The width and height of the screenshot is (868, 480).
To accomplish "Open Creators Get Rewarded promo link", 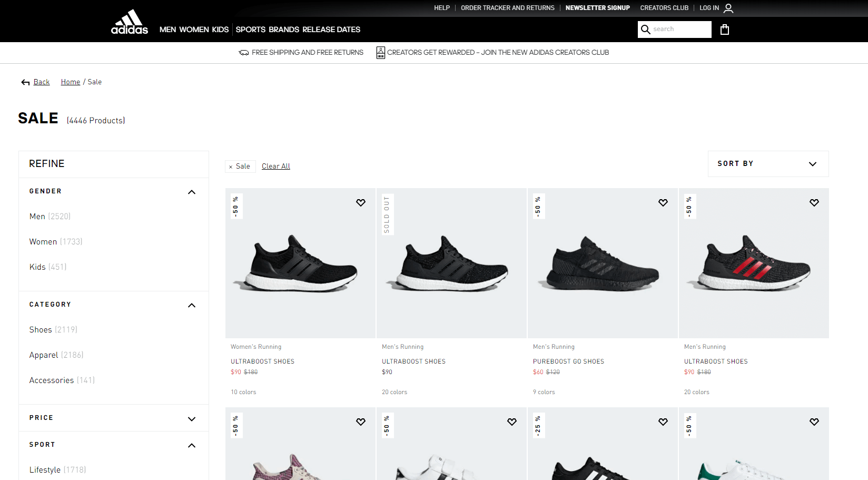I will click(x=498, y=53).
